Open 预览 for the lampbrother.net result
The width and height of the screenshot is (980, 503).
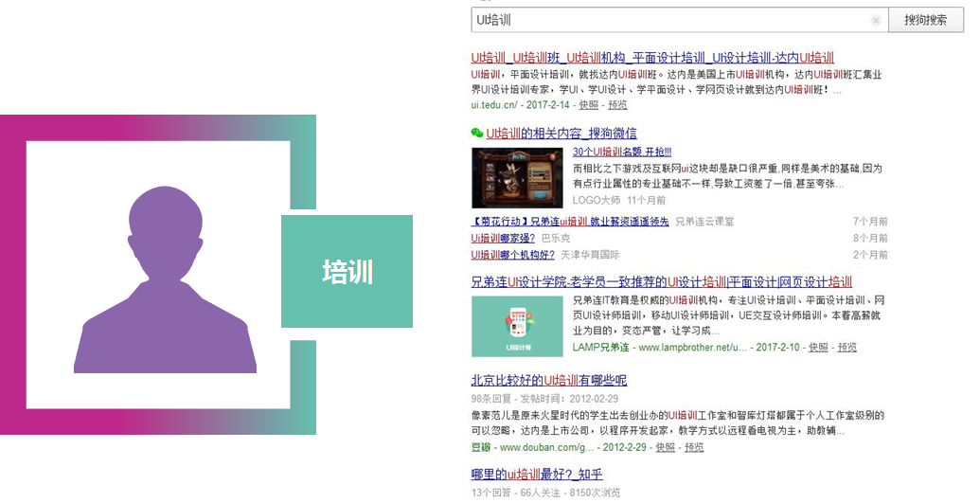[x=847, y=348]
